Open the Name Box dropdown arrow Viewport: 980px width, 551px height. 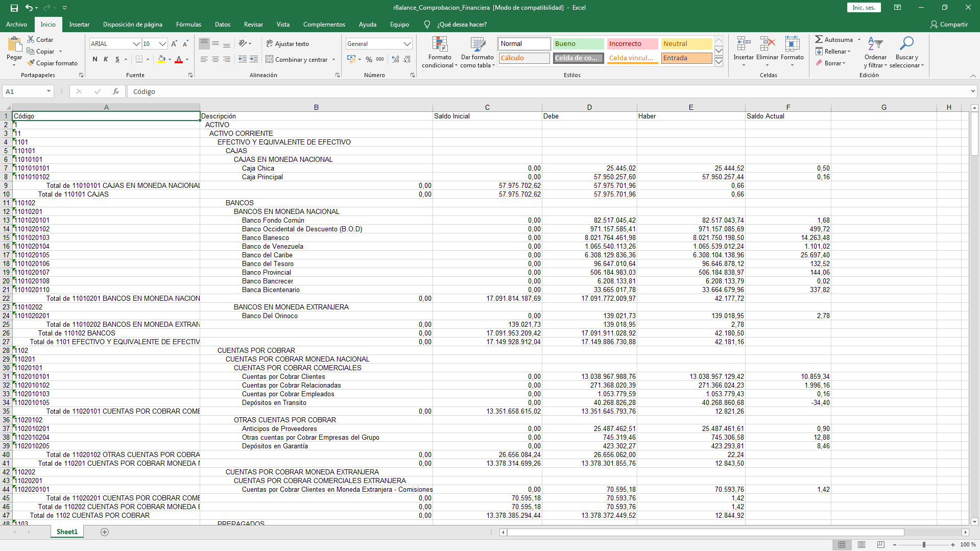coord(49,91)
